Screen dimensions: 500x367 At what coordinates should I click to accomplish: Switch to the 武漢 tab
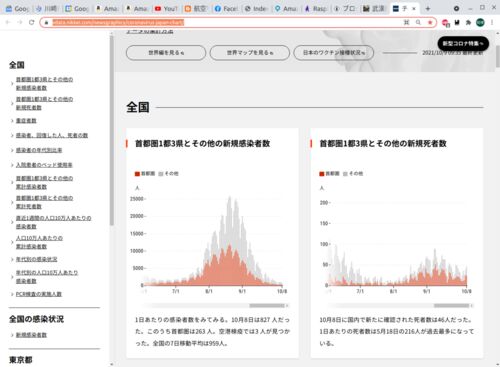(x=375, y=9)
